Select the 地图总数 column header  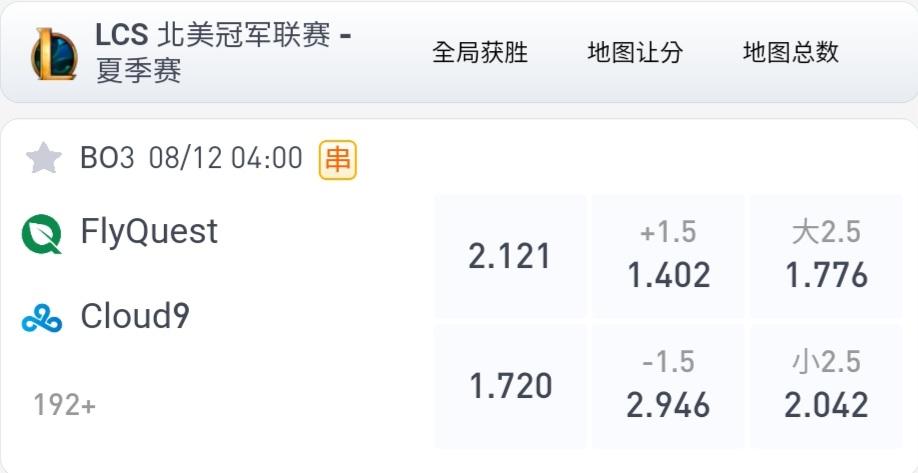[x=791, y=52]
